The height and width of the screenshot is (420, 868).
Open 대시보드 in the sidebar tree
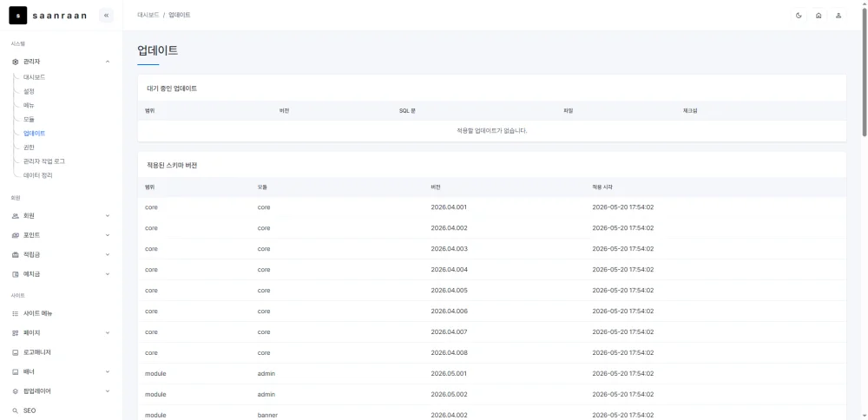[x=35, y=77]
